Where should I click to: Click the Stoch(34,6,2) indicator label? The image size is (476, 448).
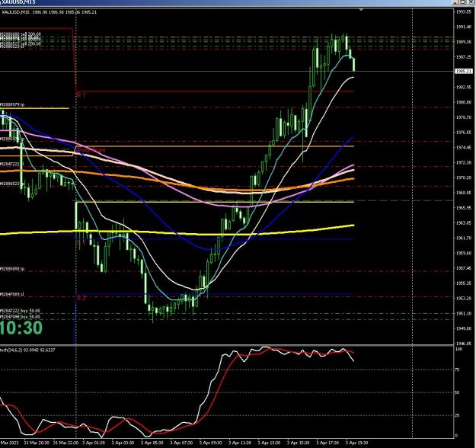(x=27, y=350)
